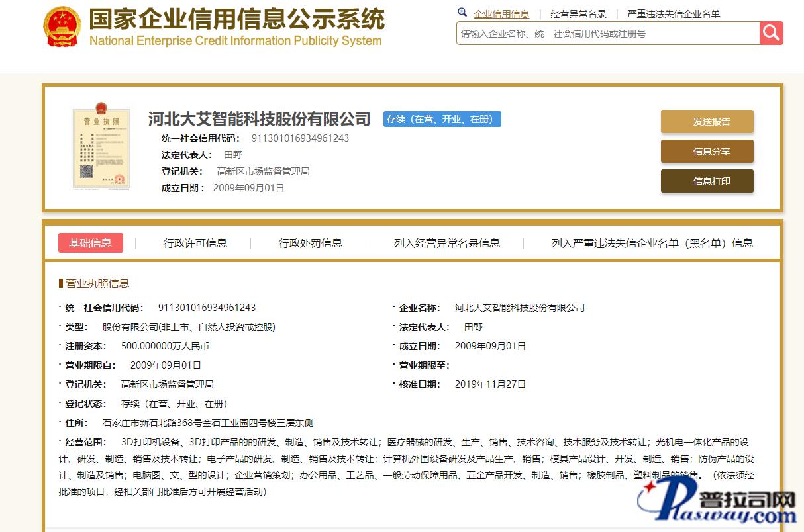Click the site title 国家企业信用信息公示系统
The image size is (804, 532).
236,19
